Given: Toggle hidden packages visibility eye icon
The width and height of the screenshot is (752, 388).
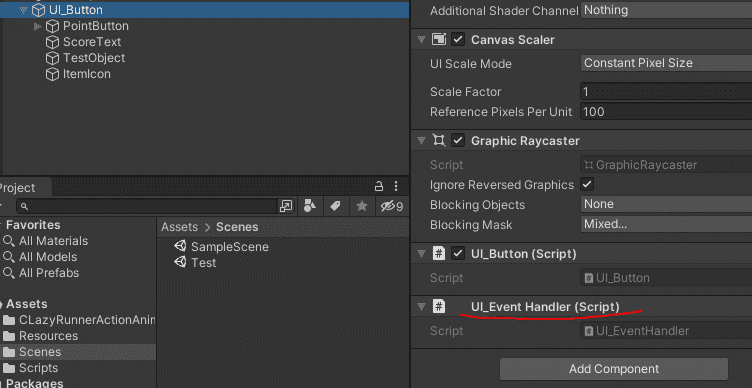Looking at the screenshot, I should point(391,206).
